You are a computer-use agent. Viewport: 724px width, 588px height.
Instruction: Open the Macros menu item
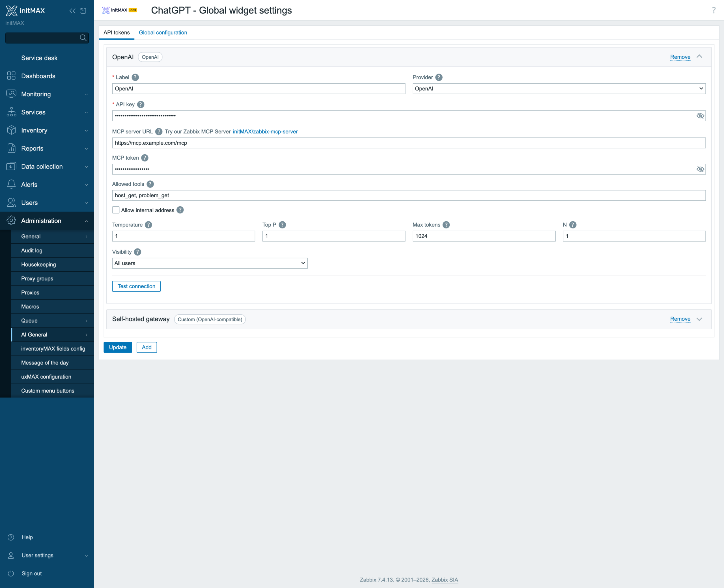tap(53, 306)
